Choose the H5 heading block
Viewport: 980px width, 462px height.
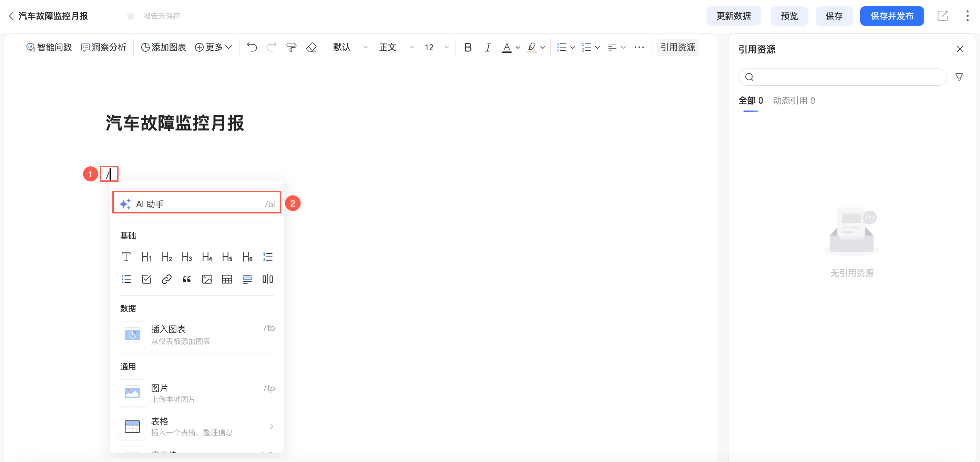pyautogui.click(x=227, y=257)
